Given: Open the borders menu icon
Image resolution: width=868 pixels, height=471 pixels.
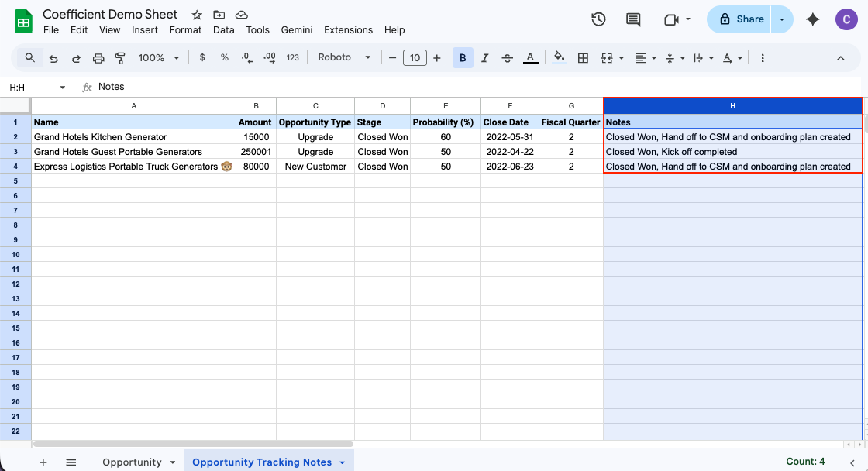Looking at the screenshot, I should [583, 57].
